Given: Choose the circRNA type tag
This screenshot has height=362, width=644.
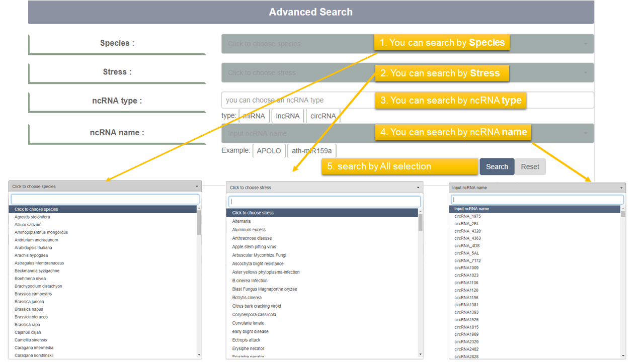Looking at the screenshot, I should pyautogui.click(x=323, y=116).
